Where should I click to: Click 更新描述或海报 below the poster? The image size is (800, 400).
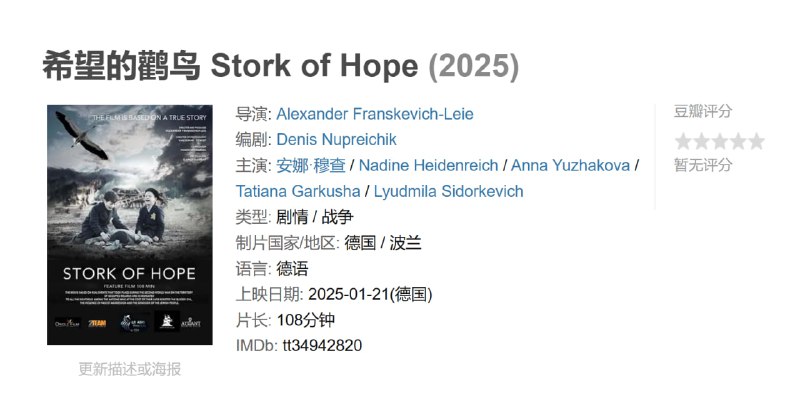tap(130, 369)
